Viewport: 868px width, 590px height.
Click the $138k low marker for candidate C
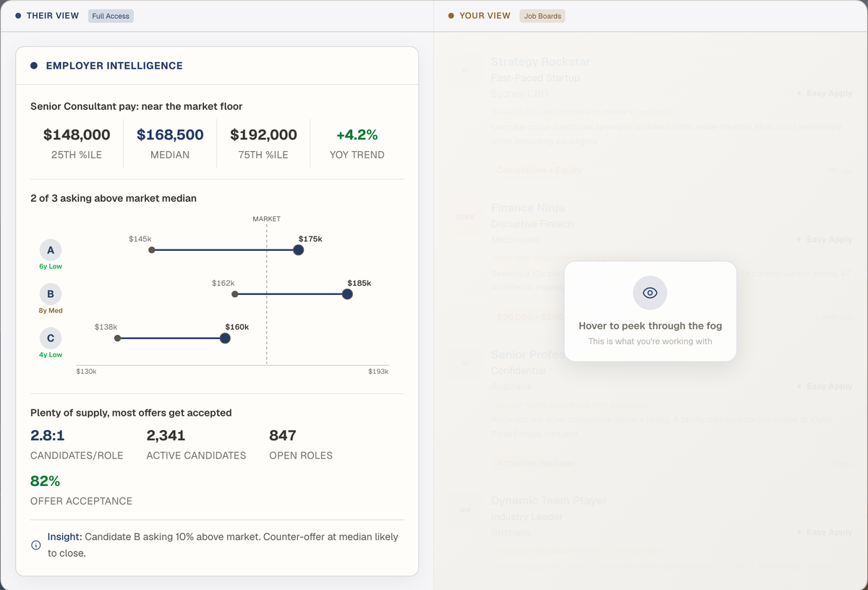click(x=118, y=338)
